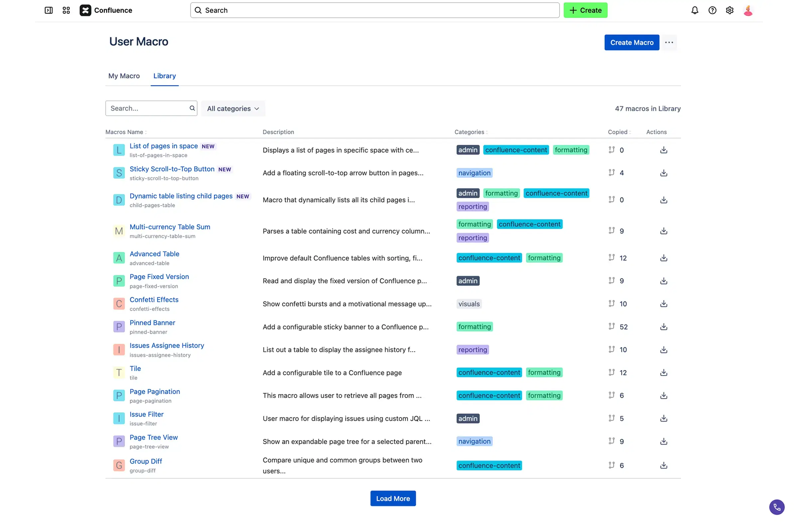Click navigation tag on Page Tree View row

[475, 442]
